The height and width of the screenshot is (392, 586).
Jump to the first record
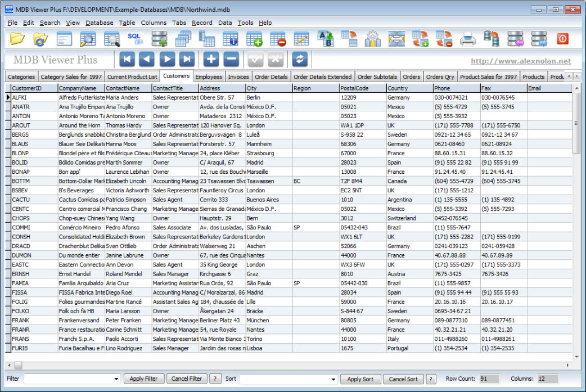(128, 58)
